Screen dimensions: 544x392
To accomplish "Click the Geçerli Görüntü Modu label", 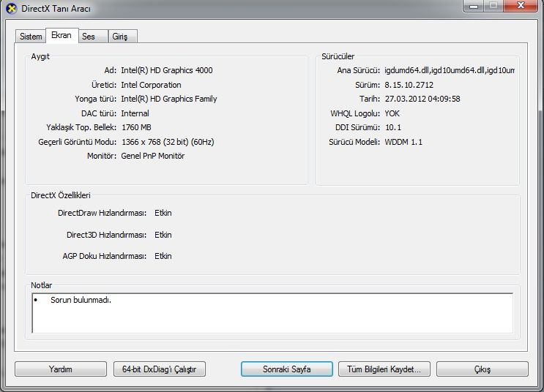I will click(x=78, y=142).
